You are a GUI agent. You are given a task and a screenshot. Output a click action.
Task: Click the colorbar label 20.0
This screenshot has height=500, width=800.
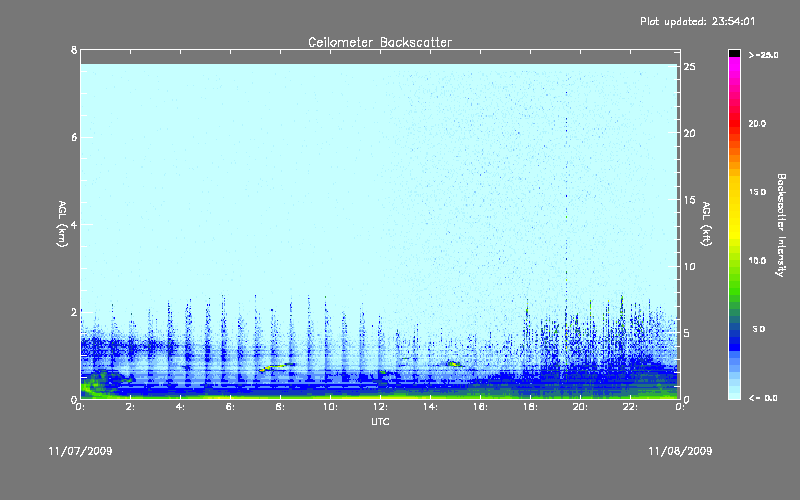tap(757, 123)
